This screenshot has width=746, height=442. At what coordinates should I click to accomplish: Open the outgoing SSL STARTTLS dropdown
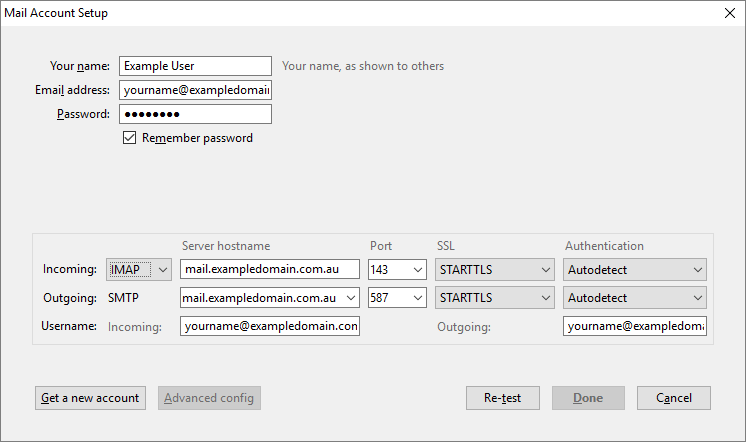494,298
